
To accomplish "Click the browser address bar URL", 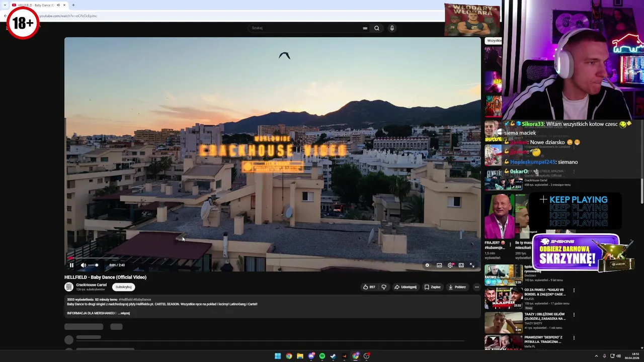I will point(68,16).
